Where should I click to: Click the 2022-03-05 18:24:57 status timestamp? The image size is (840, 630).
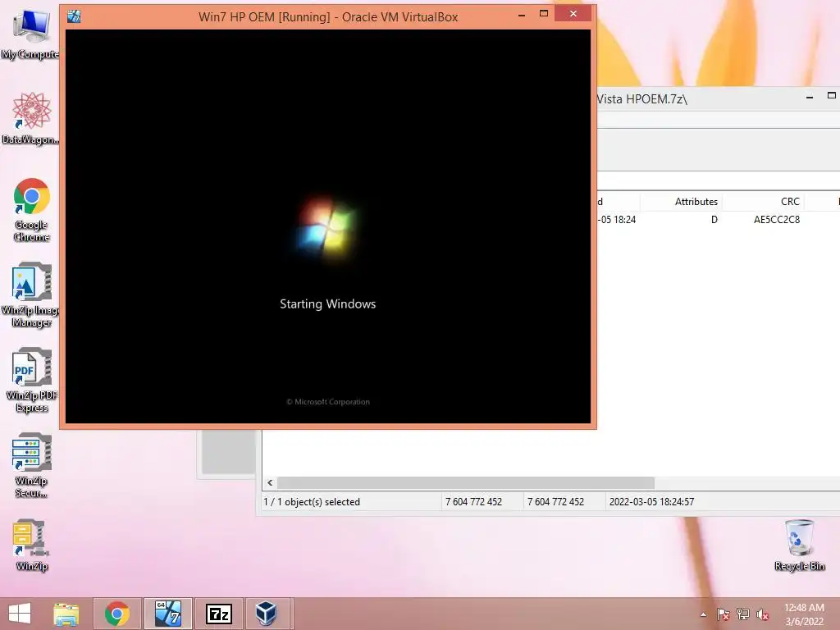click(651, 502)
